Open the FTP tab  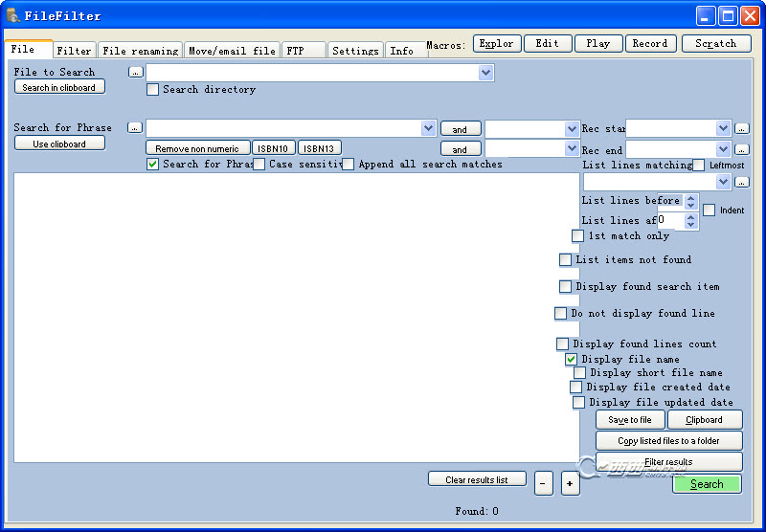pos(301,51)
